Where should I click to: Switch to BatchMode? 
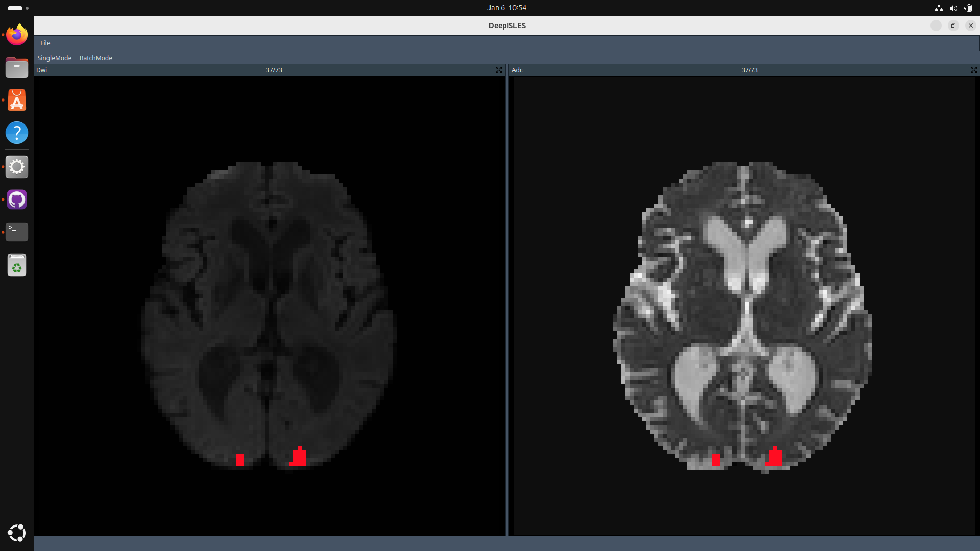(x=95, y=58)
